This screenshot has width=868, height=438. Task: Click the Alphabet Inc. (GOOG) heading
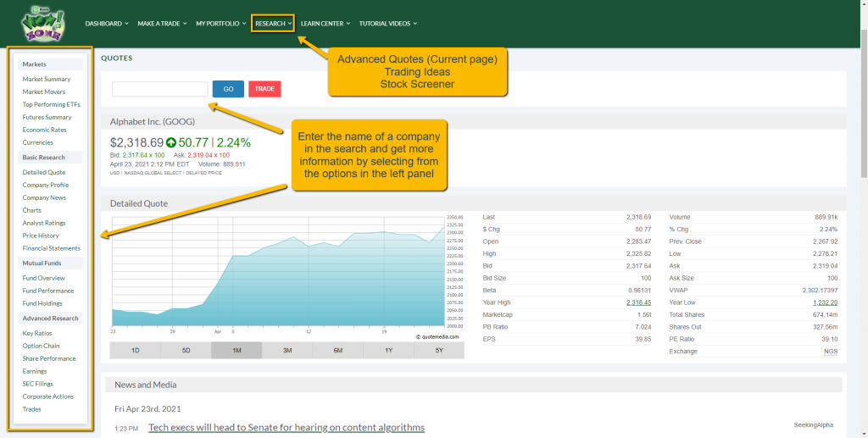tap(153, 122)
